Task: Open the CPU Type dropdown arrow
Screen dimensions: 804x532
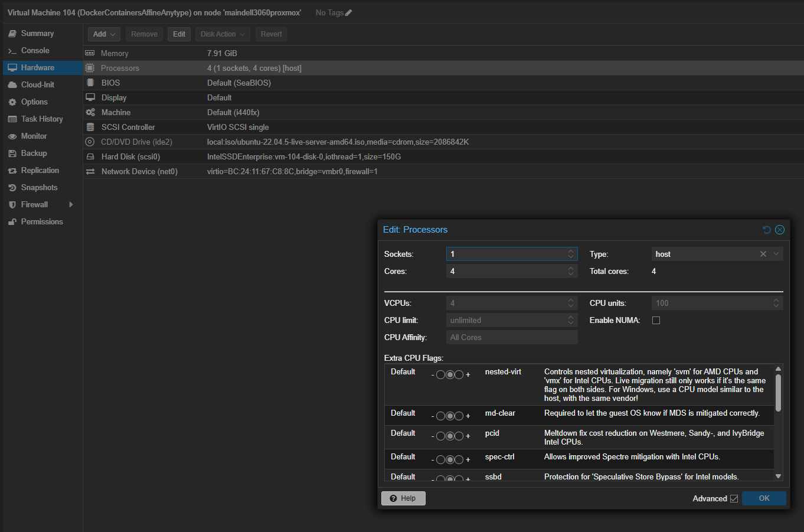Action: 776,254
